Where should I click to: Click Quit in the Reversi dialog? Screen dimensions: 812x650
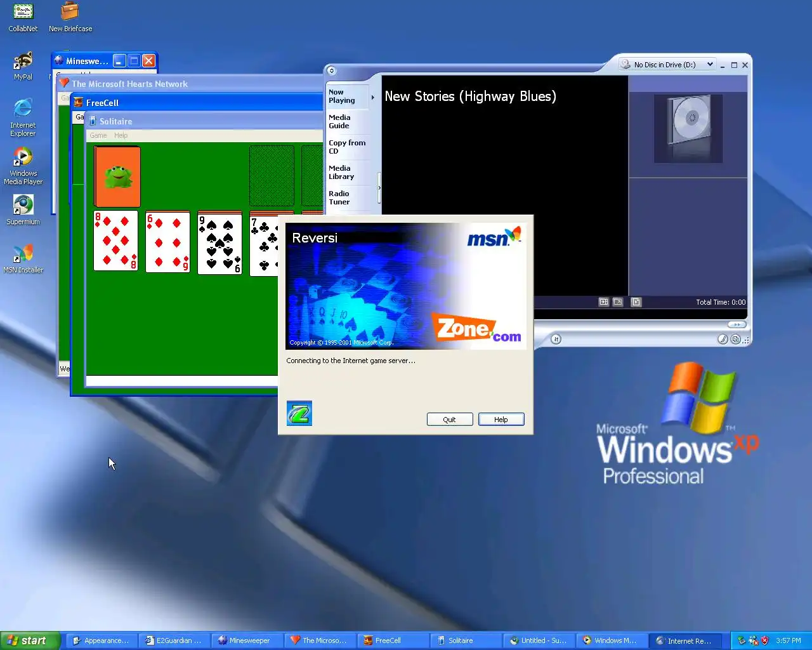(x=450, y=420)
